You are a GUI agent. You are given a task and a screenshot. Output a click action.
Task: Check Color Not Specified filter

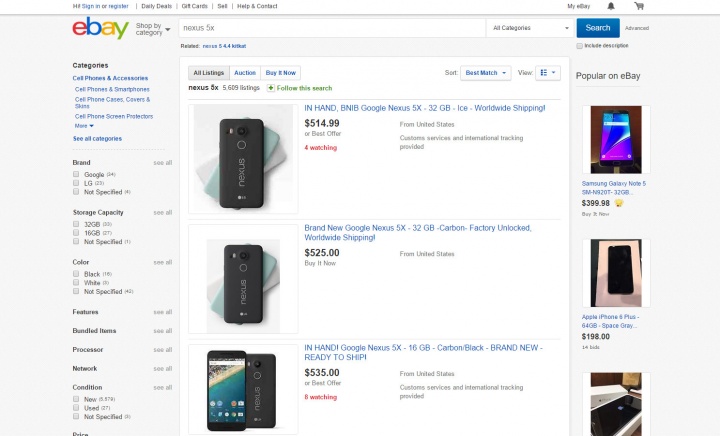76,291
